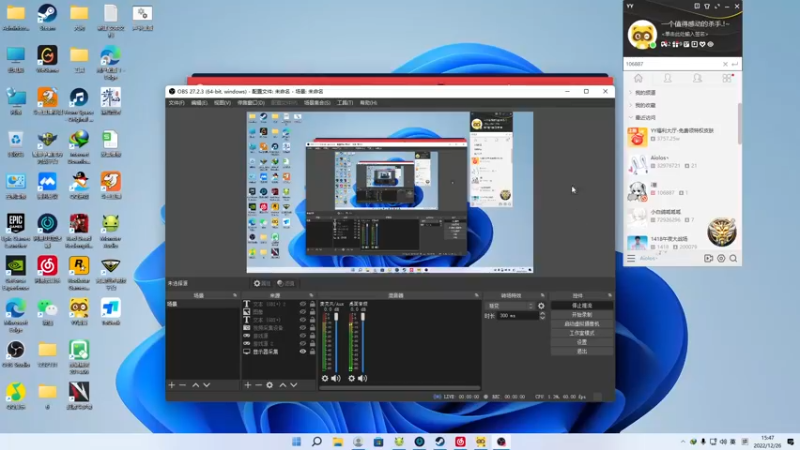Toggle visibility of the video capture device source
Screen dimensions: 800x450
pyautogui.click(x=303, y=328)
